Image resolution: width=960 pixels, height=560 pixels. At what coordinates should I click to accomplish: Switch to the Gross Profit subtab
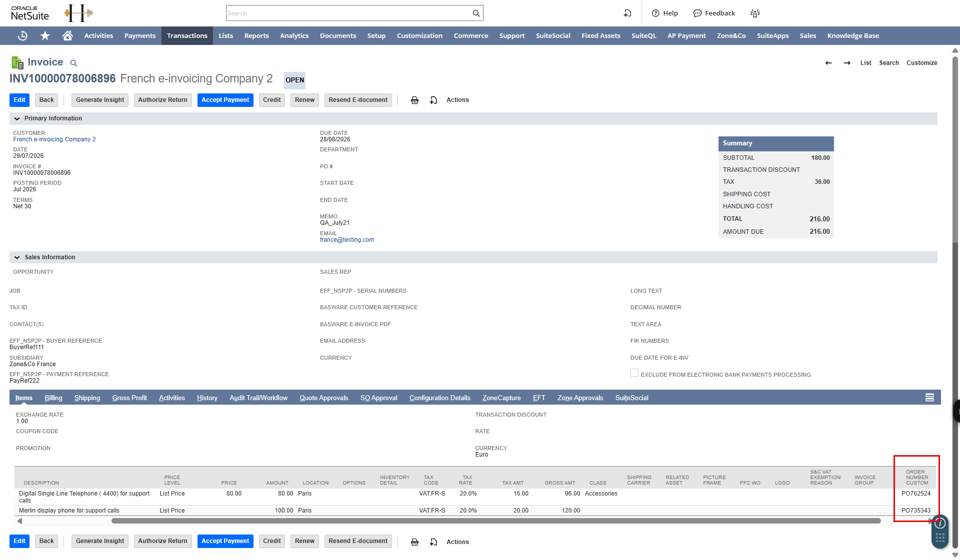[129, 398]
